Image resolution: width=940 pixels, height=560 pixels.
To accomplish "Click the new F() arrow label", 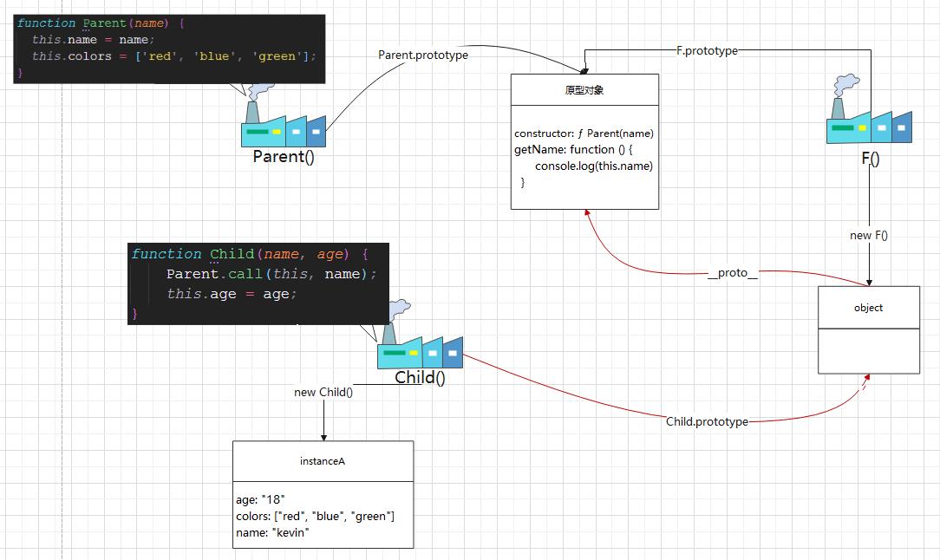I will (x=869, y=235).
